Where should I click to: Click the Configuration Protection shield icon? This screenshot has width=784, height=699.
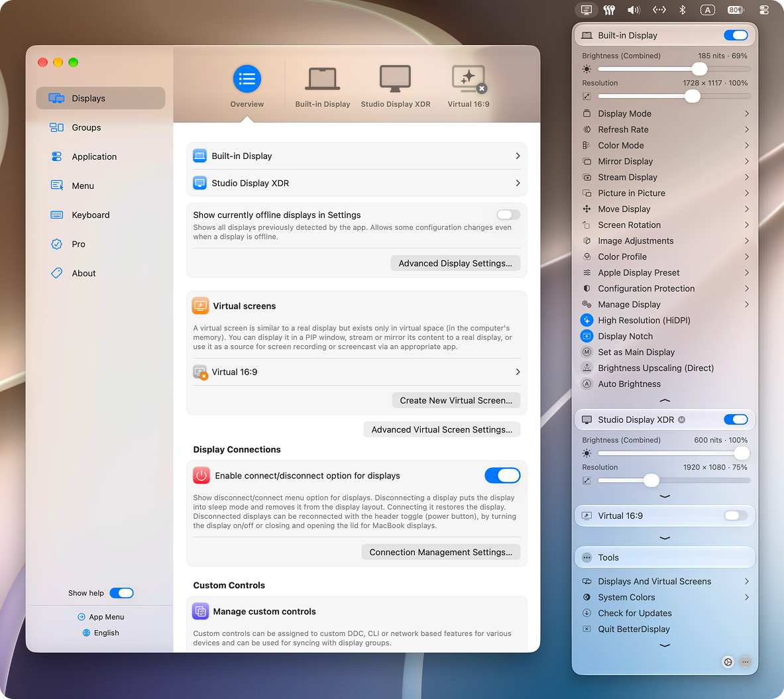point(587,288)
